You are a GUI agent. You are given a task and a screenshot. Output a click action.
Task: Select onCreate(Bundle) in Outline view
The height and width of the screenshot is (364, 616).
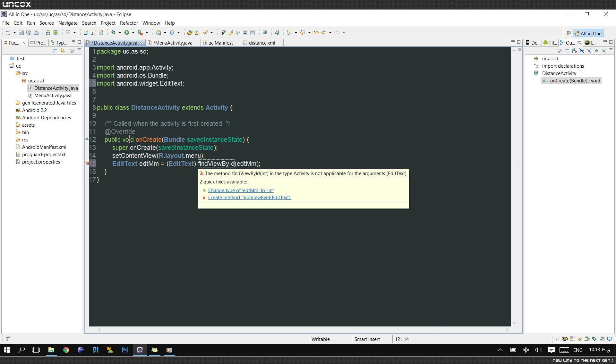571,81
